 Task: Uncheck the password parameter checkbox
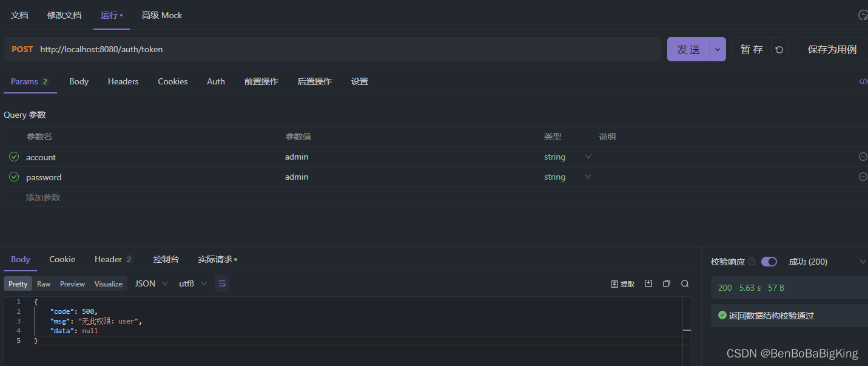[13, 177]
